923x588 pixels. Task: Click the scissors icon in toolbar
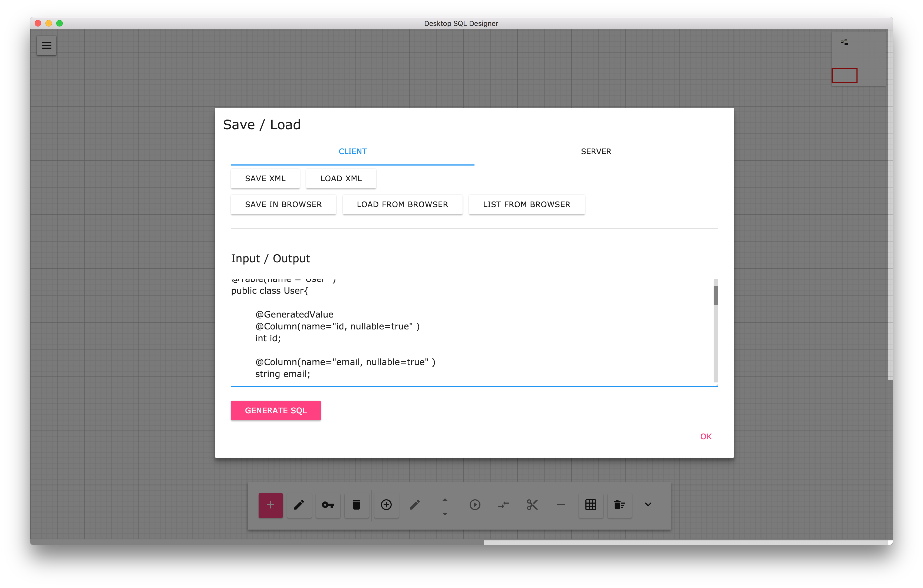click(x=532, y=505)
